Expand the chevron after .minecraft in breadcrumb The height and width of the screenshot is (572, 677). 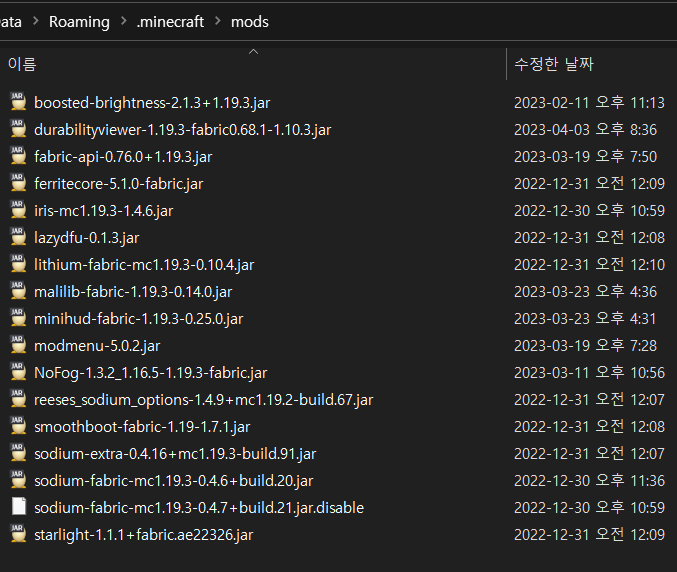tap(218, 21)
